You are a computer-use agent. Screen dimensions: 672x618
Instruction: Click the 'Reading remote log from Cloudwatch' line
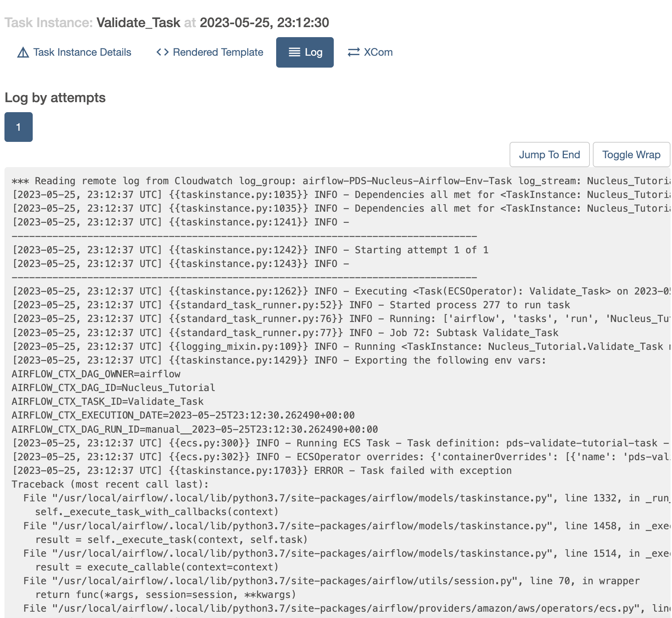pos(341,181)
